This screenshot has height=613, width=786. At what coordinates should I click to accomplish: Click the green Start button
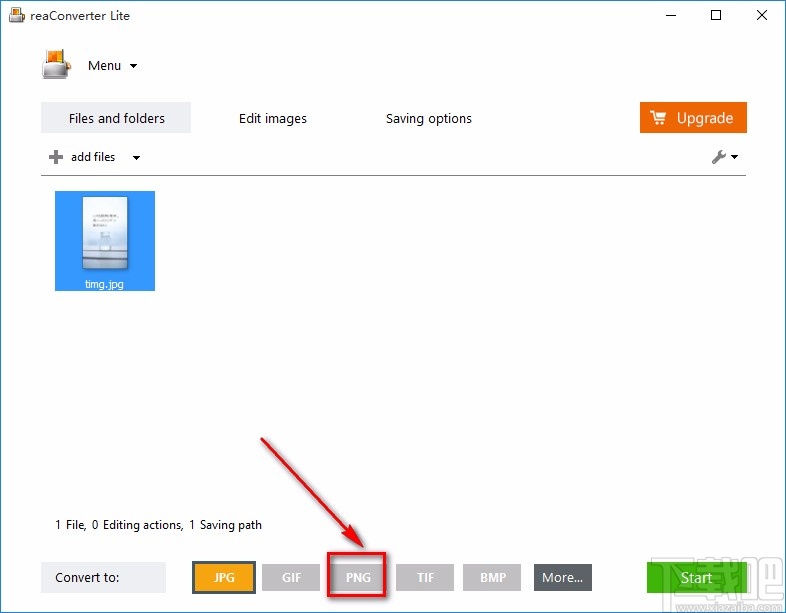(x=696, y=577)
